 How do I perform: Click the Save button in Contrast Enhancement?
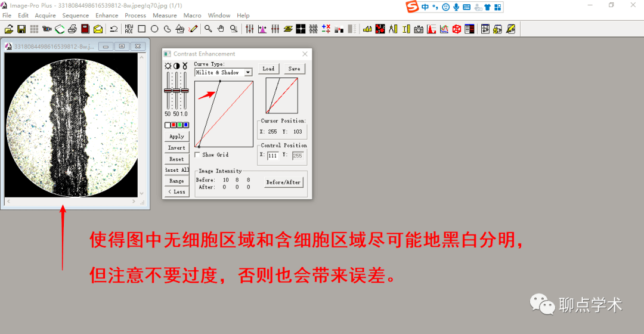click(295, 69)
